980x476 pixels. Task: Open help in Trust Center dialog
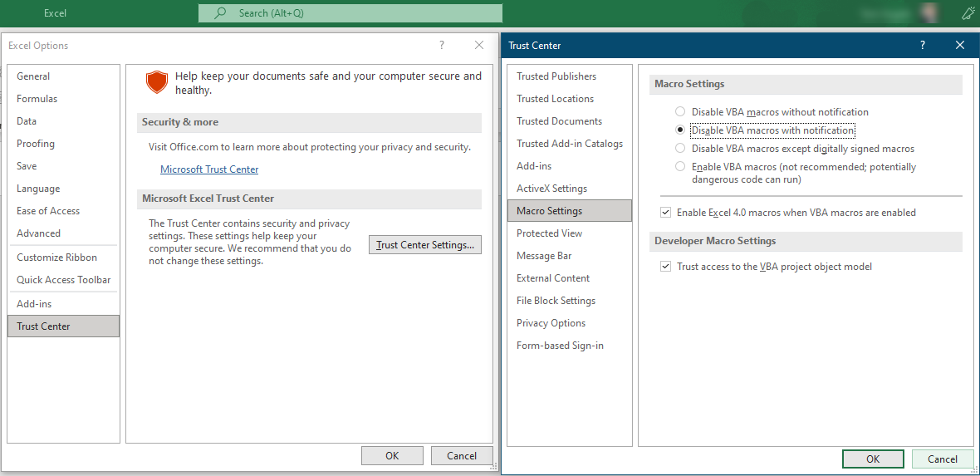coord(923,45)
